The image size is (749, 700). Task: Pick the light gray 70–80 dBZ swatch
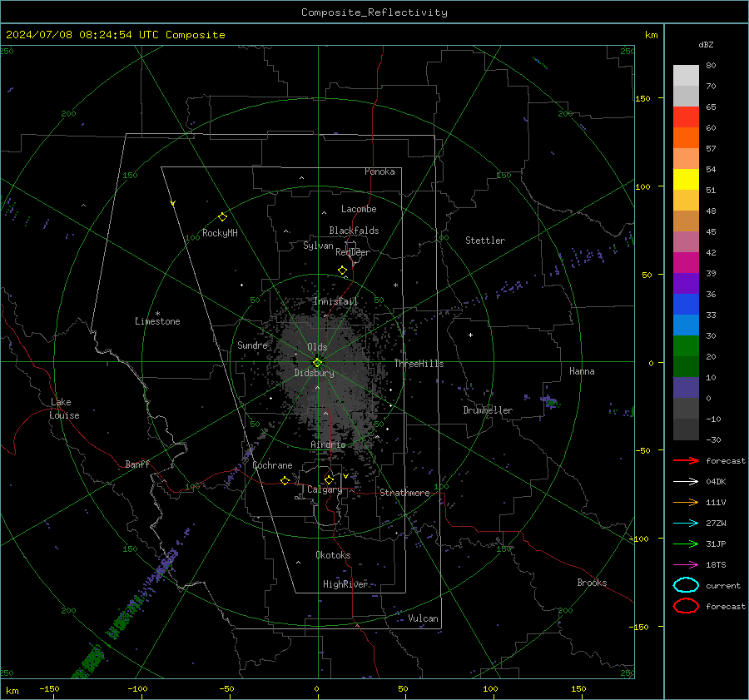click(686, 75)
